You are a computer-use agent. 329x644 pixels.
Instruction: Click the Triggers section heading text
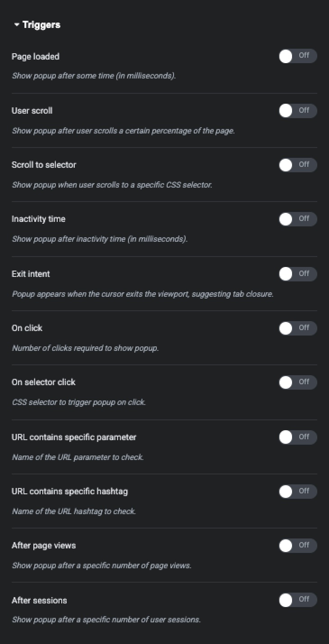(x=41, y=25)
